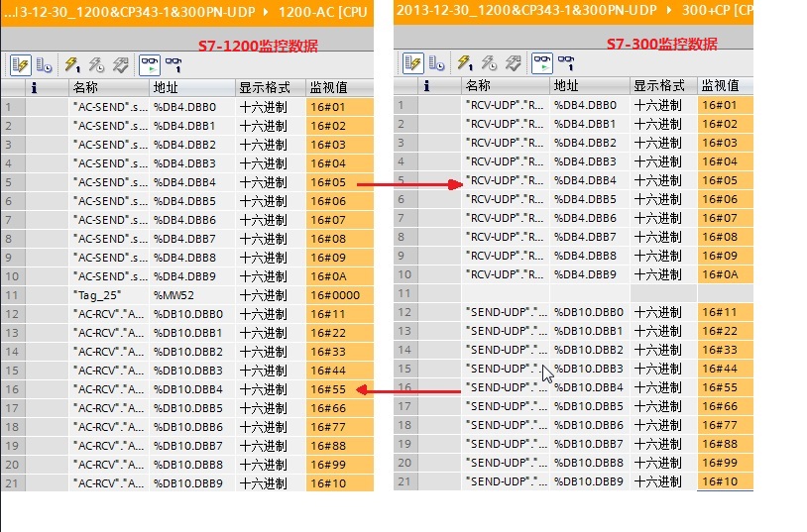This screenshot has width=807, height=532.
Task: Select 16#77 monitor value in S7-300 table
Action: (x=726, y=425)
